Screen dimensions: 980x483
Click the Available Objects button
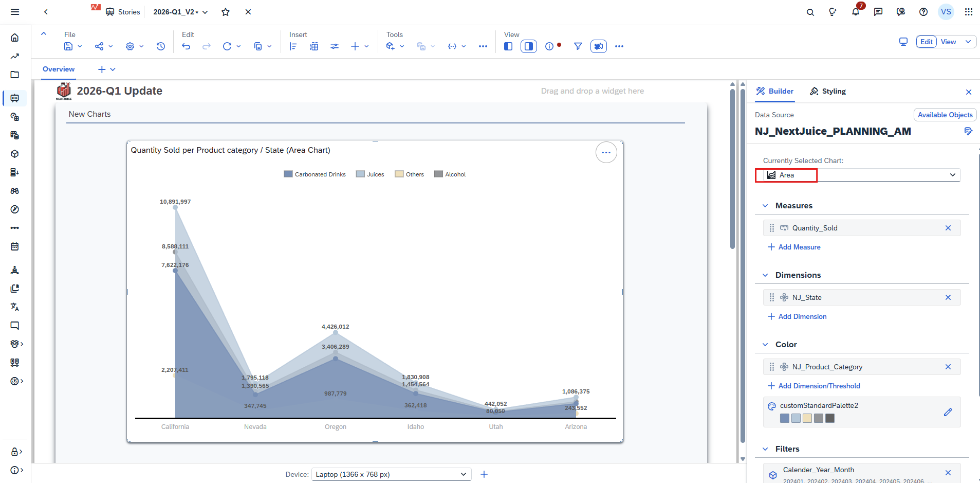tap(945, 115)
